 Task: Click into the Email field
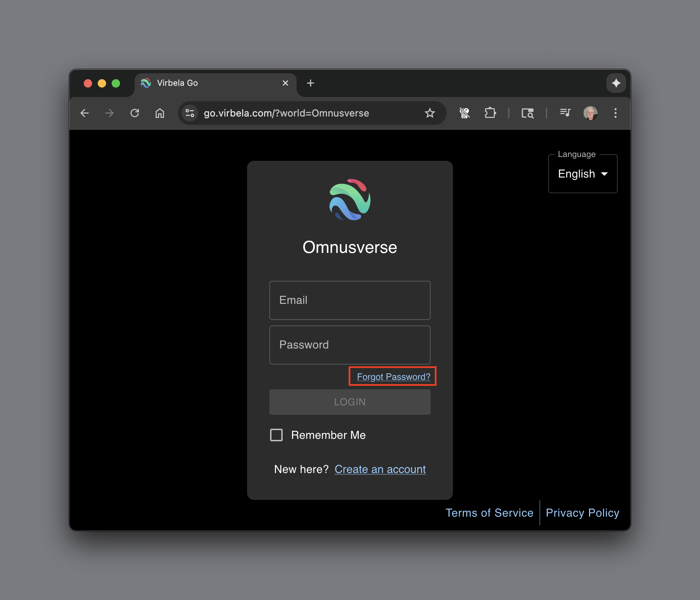[350, 300]
